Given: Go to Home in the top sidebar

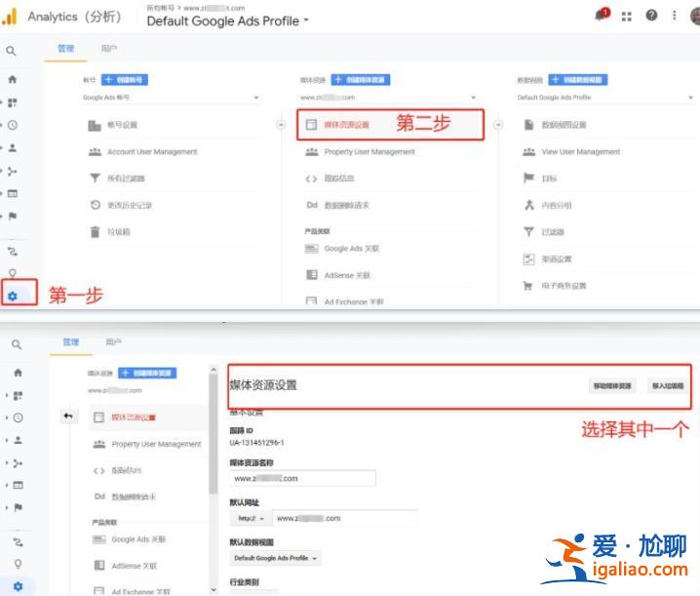Looking at the screenshot, I should pyautogui.click(x=13, y=80).
